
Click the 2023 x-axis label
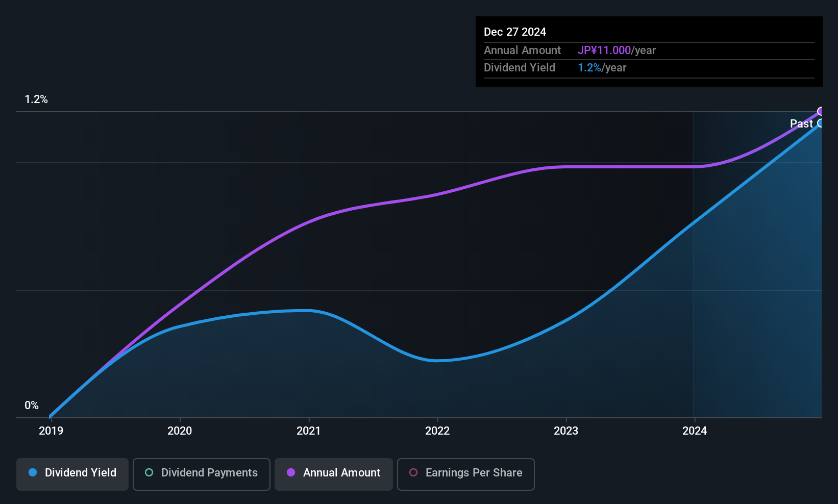[x=566, y=431]
